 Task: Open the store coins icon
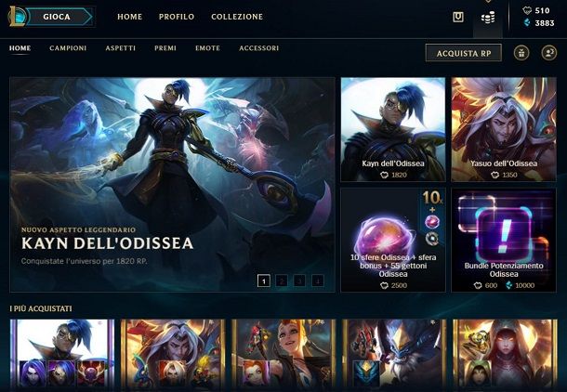tap(488, 18)
